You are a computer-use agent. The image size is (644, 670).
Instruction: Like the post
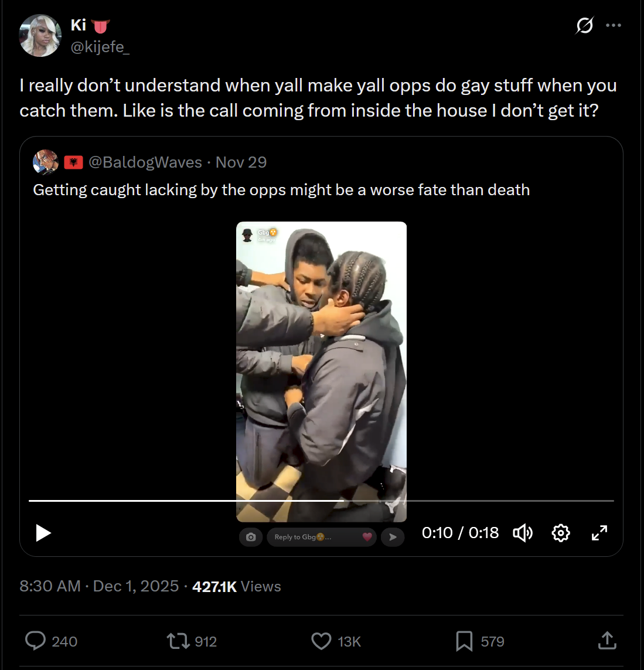click(321, 641)
